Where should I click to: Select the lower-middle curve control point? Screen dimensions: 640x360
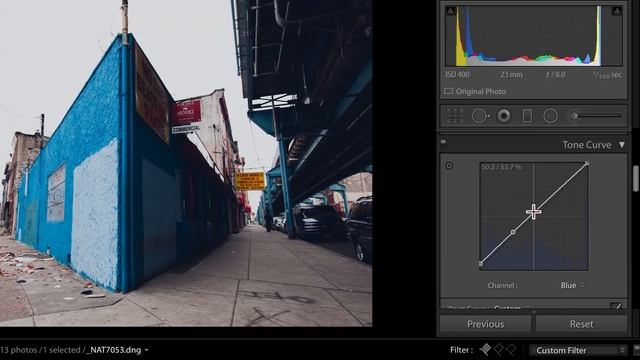click(513, 232)
